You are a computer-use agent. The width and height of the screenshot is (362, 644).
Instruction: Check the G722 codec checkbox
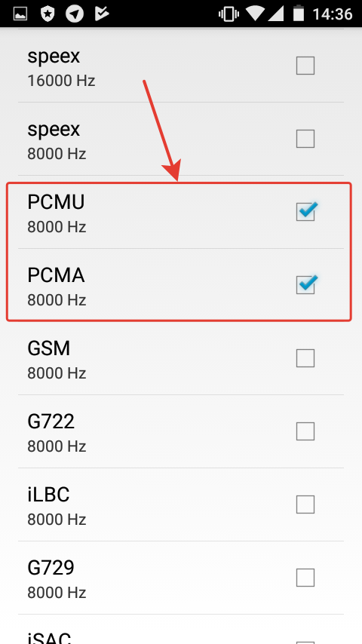[305, 431]
